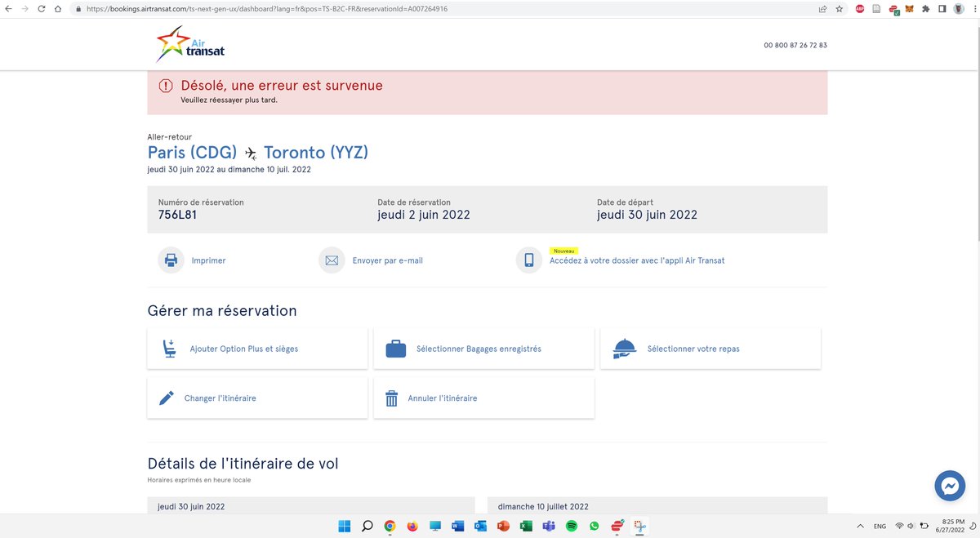Switch to Firefox in the taskbar
980x538 pixels.
(412, 527)
